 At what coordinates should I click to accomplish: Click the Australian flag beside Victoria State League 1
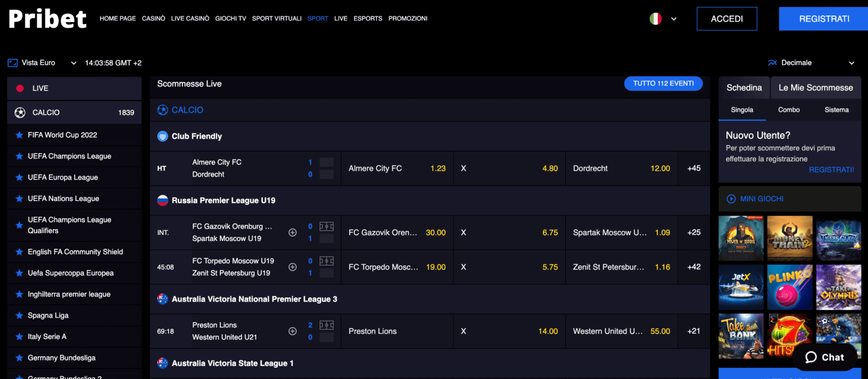click(163, 363)
